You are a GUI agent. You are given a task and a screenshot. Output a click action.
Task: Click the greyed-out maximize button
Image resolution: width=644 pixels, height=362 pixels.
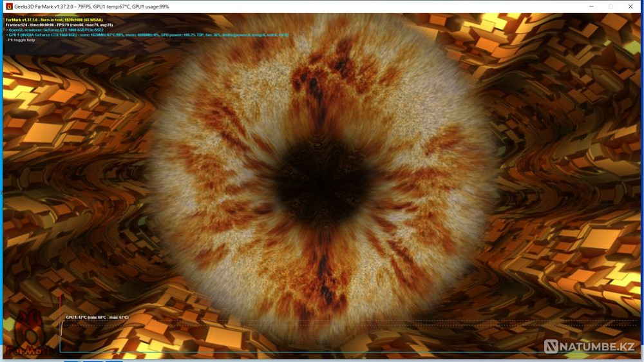(x=611, y=6)
